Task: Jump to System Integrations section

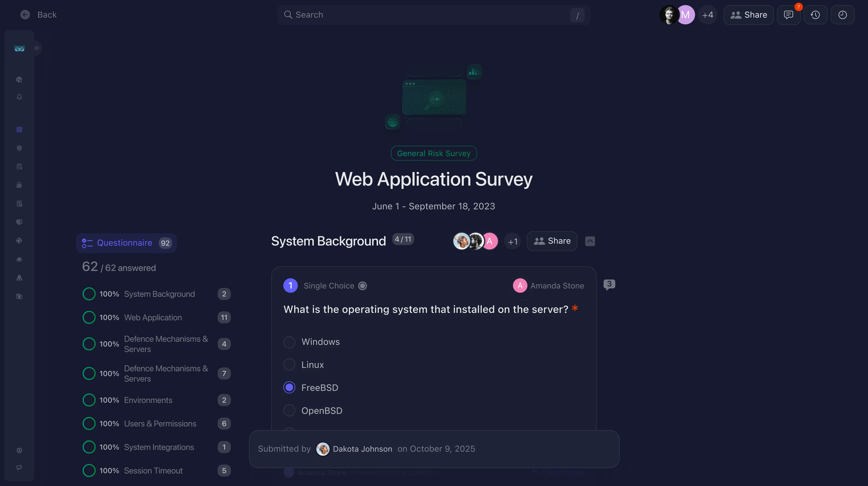Action: 157,447
